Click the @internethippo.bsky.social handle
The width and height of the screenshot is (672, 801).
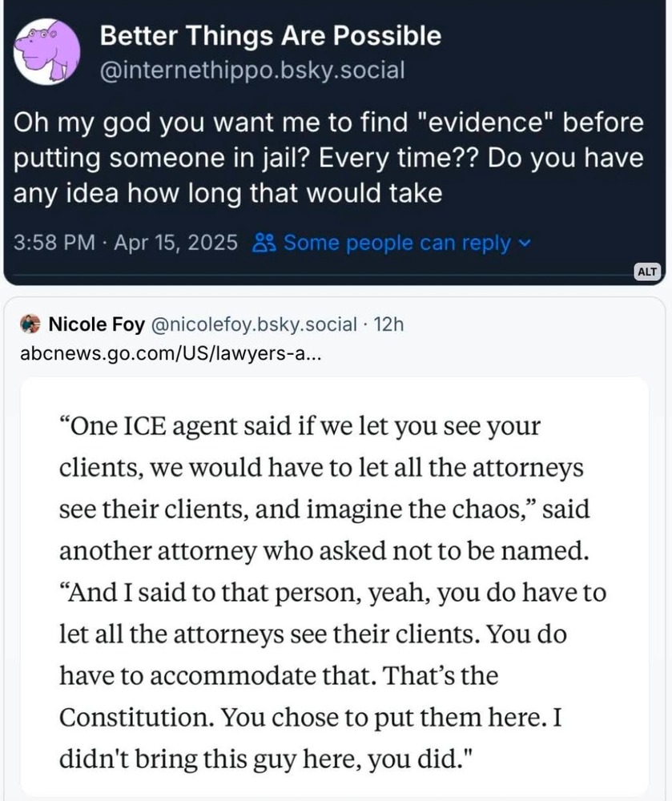[251, 70]
